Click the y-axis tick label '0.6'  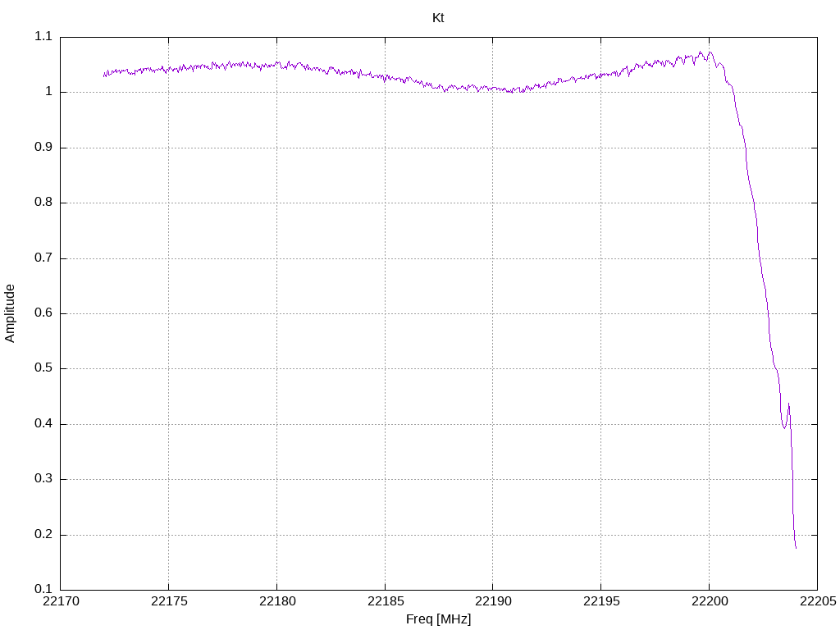(43, 313)
